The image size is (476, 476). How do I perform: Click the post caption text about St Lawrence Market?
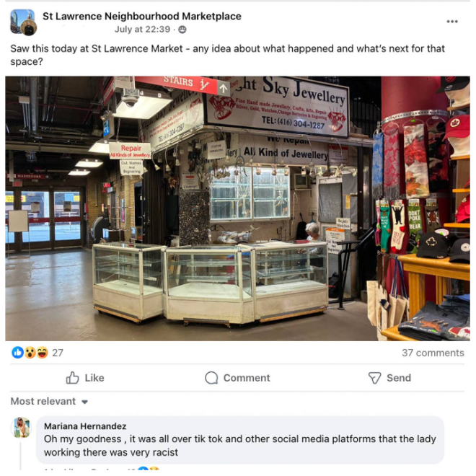point(228,55)
